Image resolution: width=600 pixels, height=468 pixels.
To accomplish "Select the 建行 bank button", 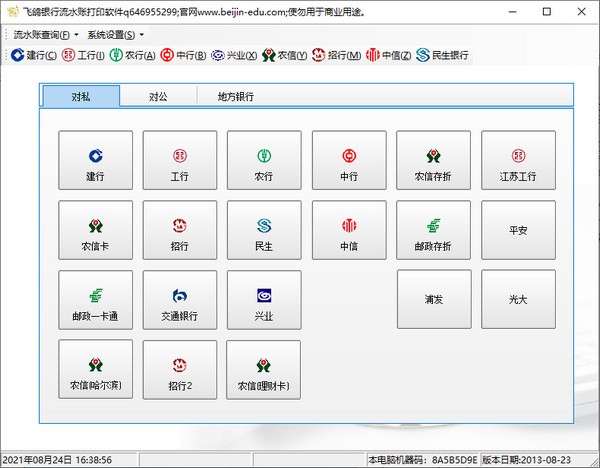I will pyautogui.click(x=96, y=160).
